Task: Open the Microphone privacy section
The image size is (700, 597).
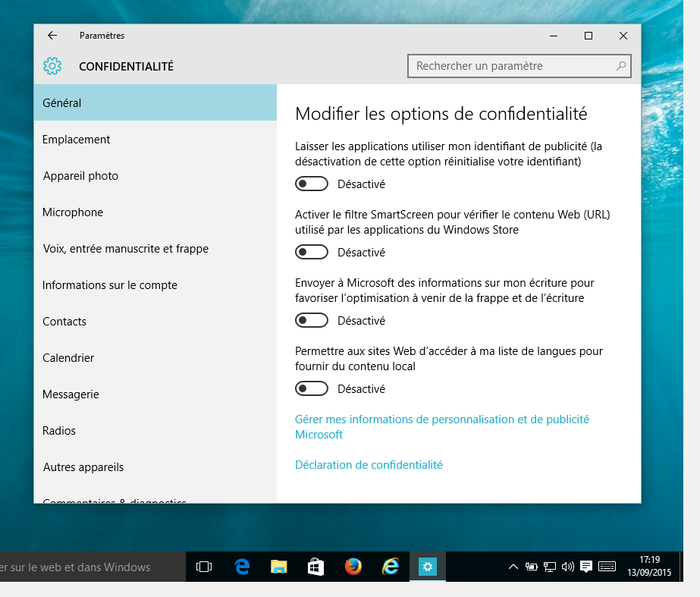Action: [73, 212]
